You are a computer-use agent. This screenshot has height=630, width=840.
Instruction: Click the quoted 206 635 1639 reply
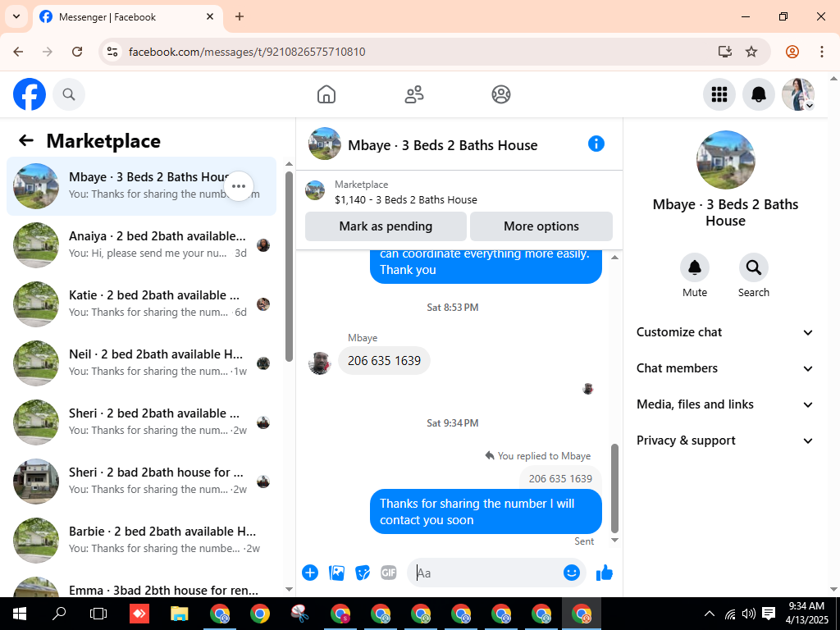[560, 478]
